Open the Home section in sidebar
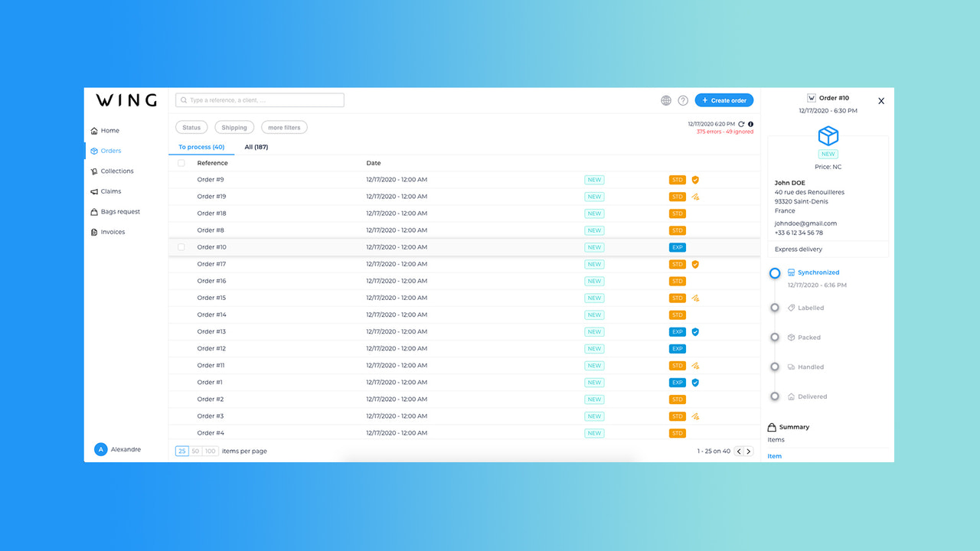This screenshot has height=551, width=980. point(108,130)
